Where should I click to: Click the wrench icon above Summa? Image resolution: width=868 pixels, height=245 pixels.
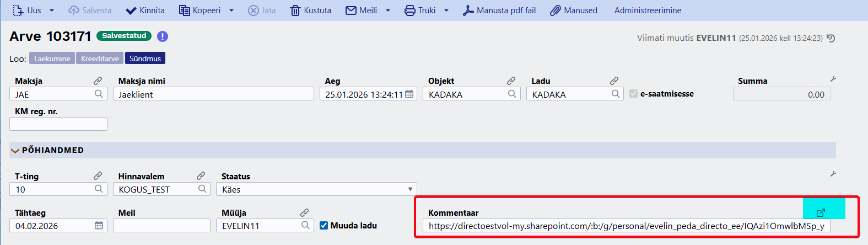(833, 79)
